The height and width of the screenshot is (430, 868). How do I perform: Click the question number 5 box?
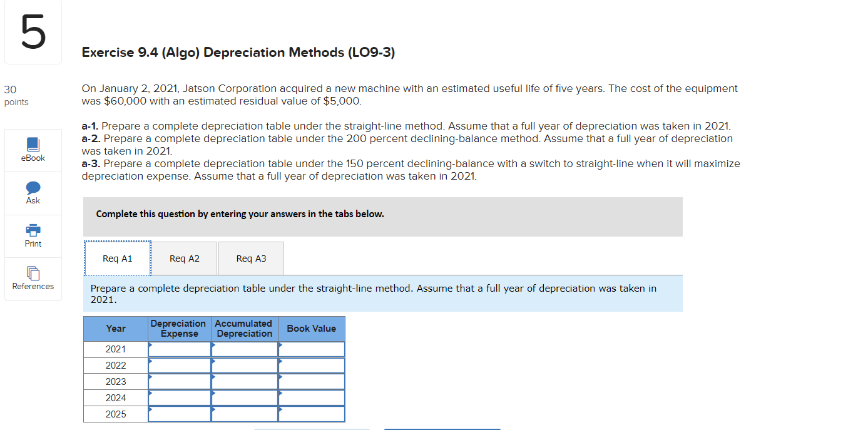coord(33,31)
